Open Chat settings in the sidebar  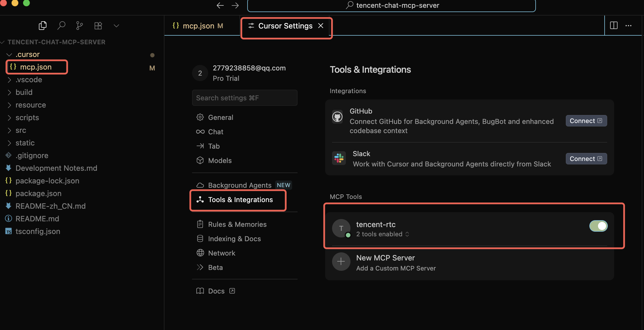(x=215, y=131)
